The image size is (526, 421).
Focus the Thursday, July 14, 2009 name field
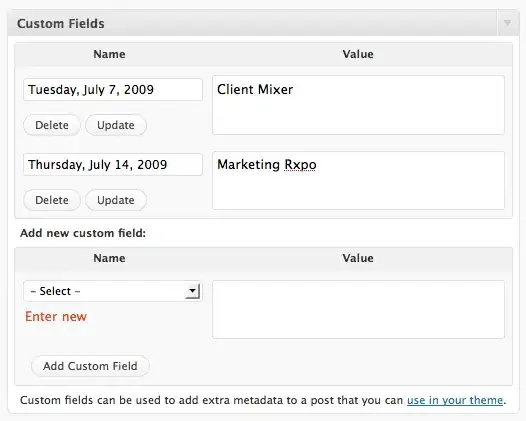click(113, 164)
